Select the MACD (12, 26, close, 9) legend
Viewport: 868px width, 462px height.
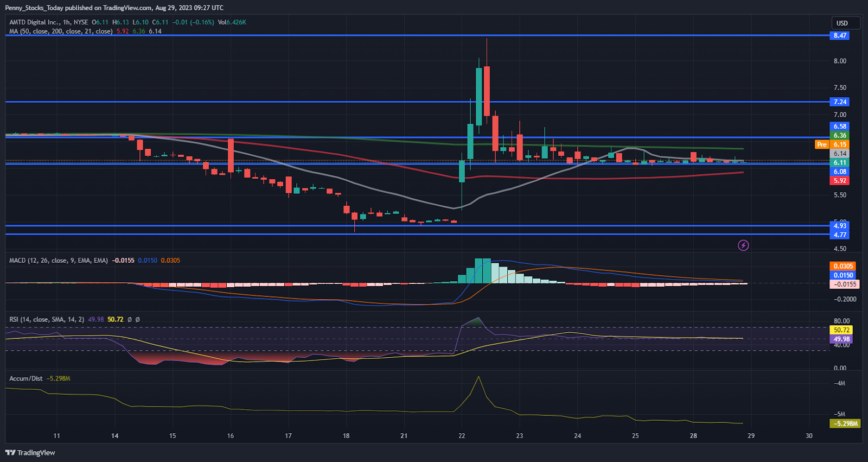click(x=59, y=261)
